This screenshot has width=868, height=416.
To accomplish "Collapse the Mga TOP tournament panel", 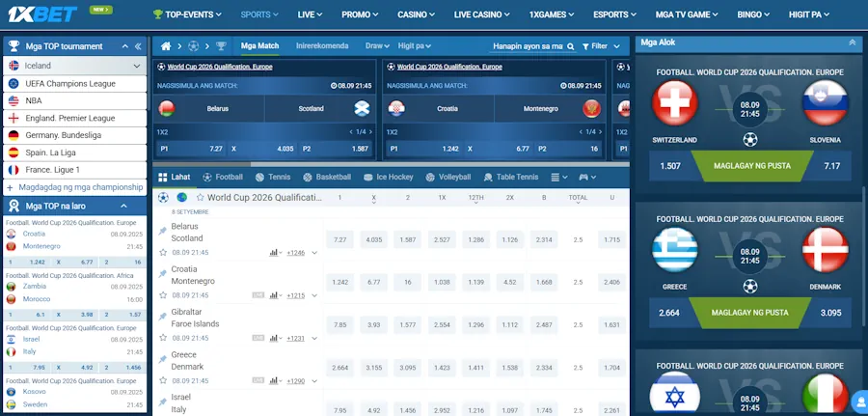I will [124, 46].
